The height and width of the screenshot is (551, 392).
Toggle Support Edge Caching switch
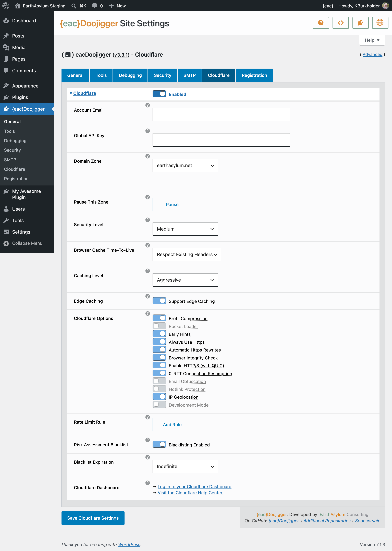(159, 301)
